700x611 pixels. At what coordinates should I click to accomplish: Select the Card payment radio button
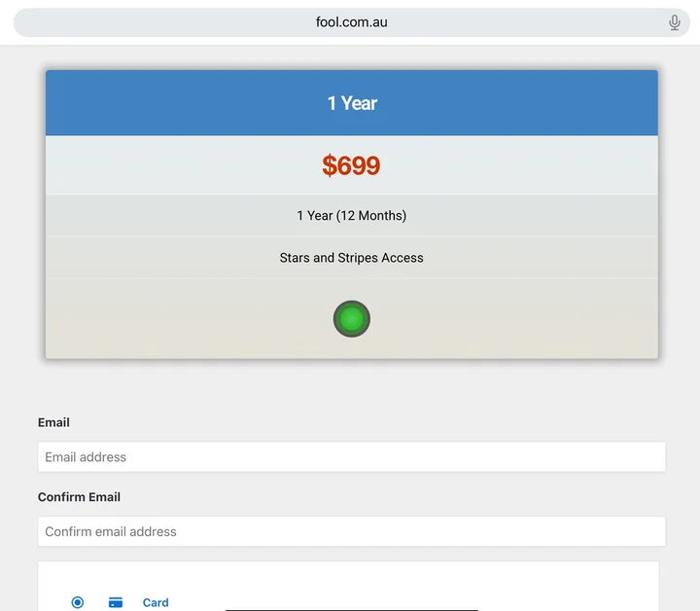[x=78, y=602]
